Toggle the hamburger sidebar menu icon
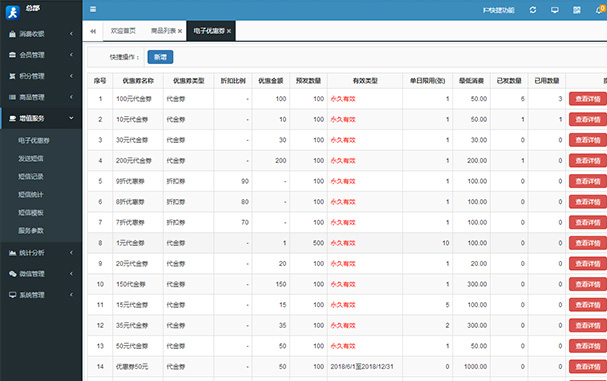607x381 pixels. [x=93, y=9]
